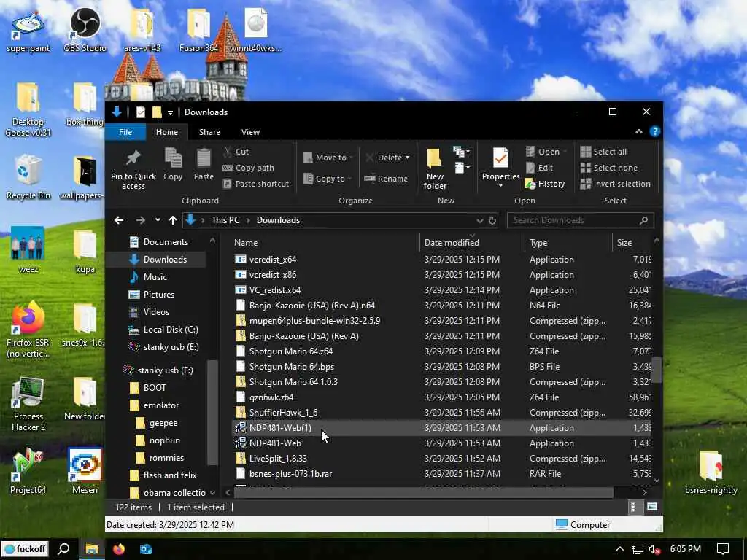The width and height of the screenshot is (747, 560).
Task: Open the recent locations dropdown
Action: tap(158, 220)
